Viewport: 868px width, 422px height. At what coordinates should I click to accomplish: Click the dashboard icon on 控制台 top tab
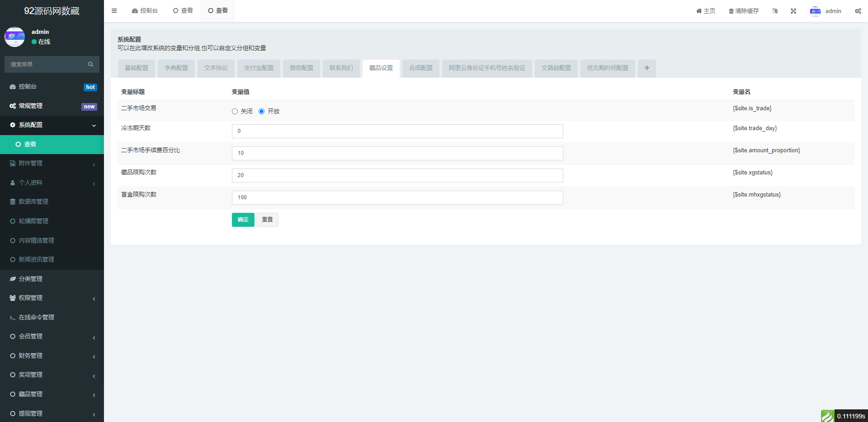pos(135,11)
